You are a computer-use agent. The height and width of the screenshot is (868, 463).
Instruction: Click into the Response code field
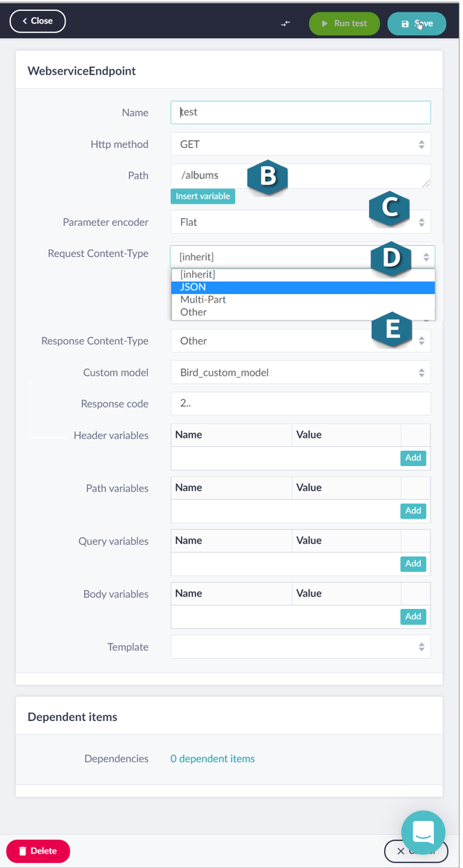[301, 404]
